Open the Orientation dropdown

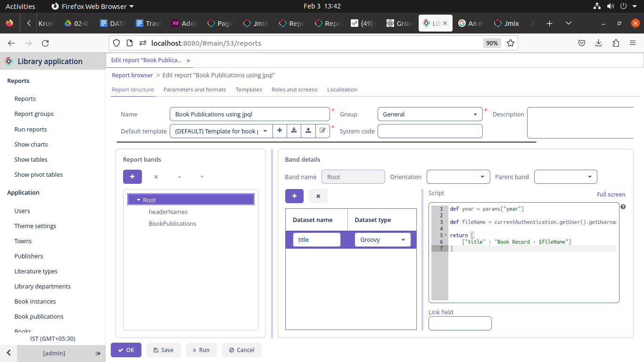pyautogui.click(x=482, y=177)
